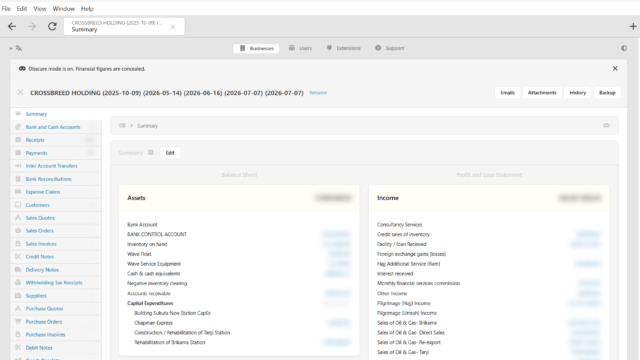Open the Attachments button

[x=542, y=93]
